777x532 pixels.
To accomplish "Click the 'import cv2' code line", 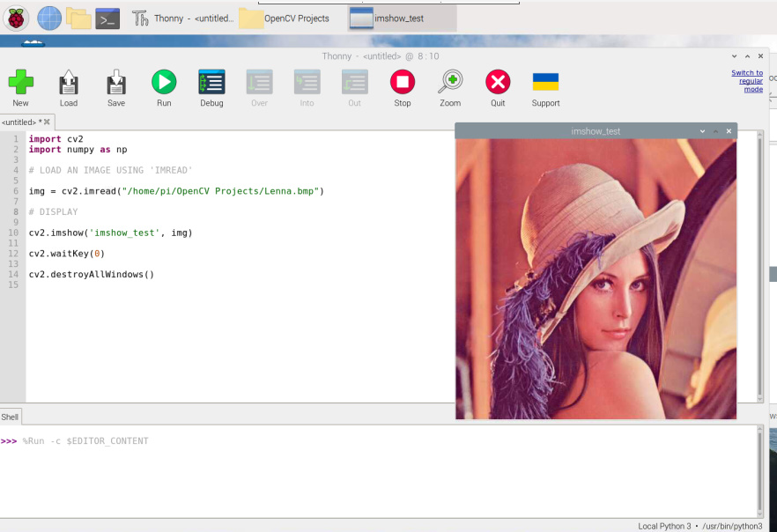I will 56,138.
